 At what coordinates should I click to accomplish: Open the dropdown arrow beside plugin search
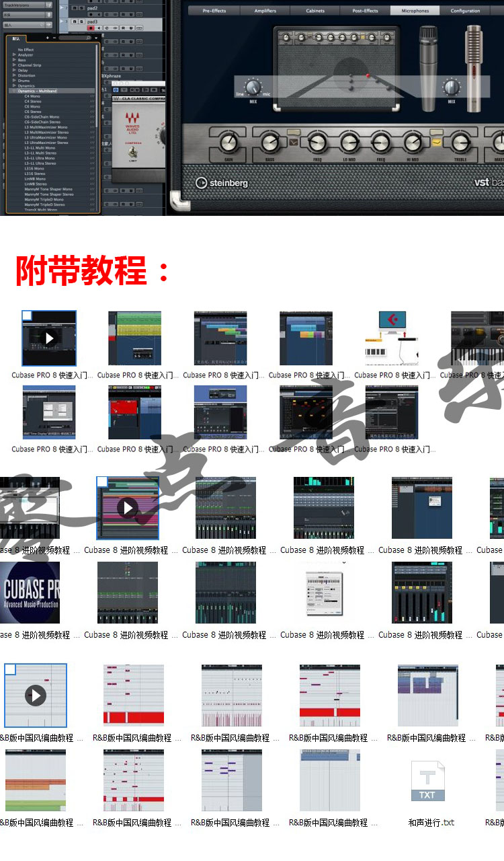[x=96, y=38]
